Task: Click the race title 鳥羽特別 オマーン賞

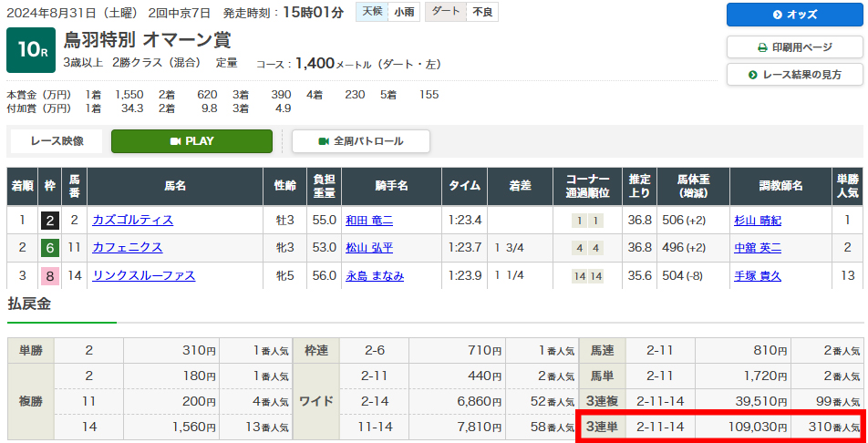Action: [x=148, y=40]
